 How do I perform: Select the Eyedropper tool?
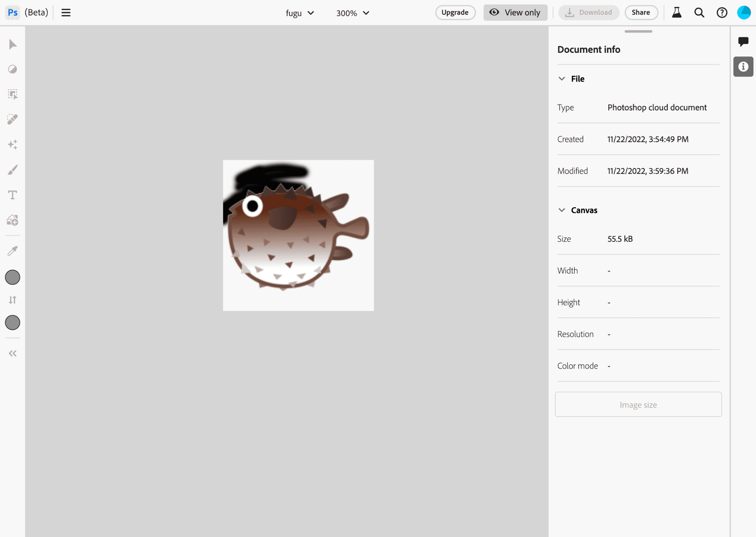13,251
